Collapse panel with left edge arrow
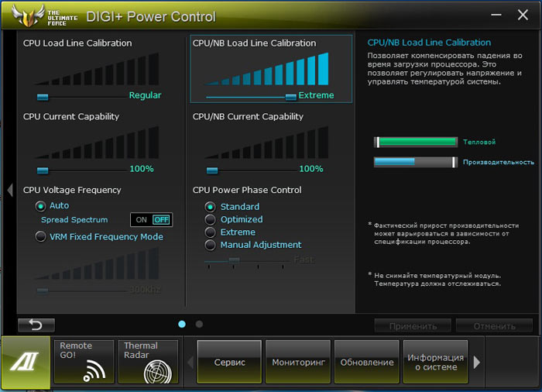542x392 pixels. (10, 190)
